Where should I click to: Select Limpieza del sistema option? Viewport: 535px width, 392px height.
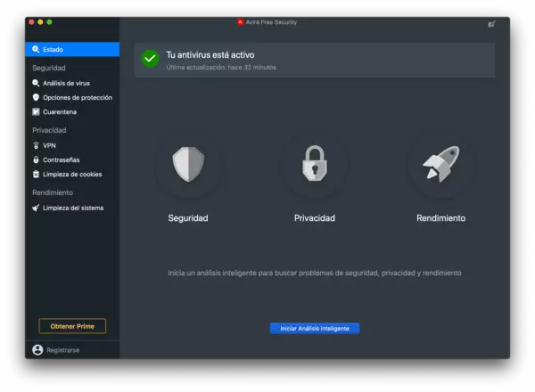coord(72,208)
